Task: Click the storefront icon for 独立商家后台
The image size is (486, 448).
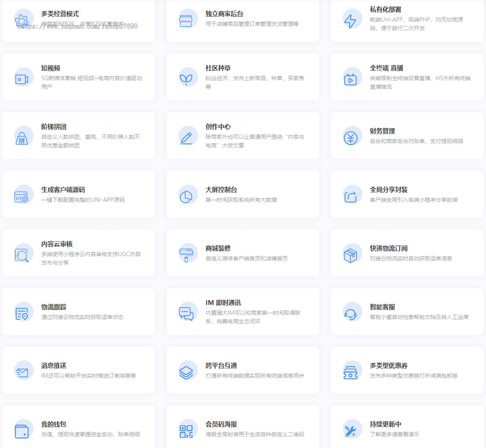Action: point(186,20)
